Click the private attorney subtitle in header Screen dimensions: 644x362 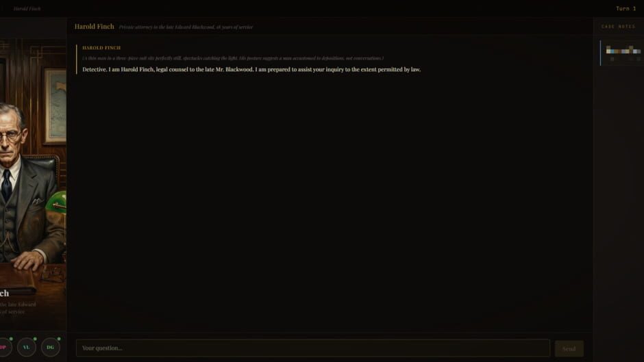pyautogui.click(x=186, y=27)
